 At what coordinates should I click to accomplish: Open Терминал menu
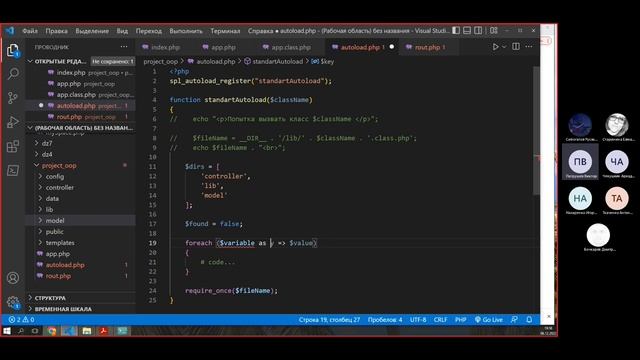coord(225,31)
